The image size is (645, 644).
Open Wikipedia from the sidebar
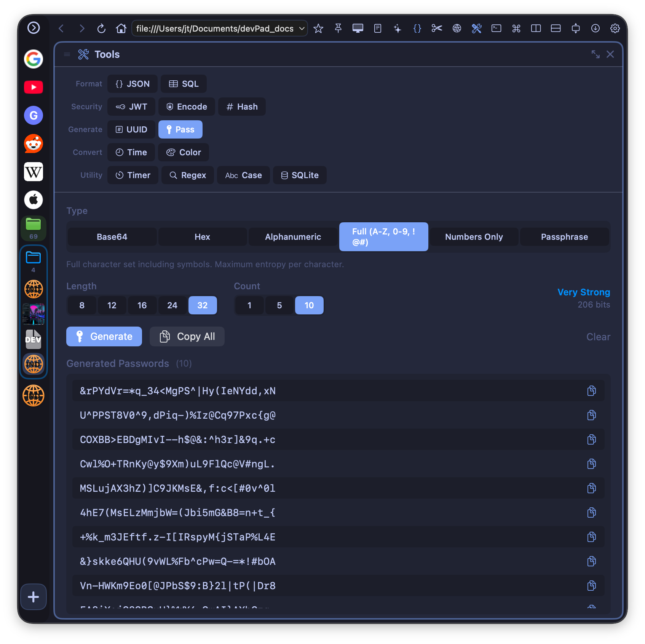click(33, 172)
